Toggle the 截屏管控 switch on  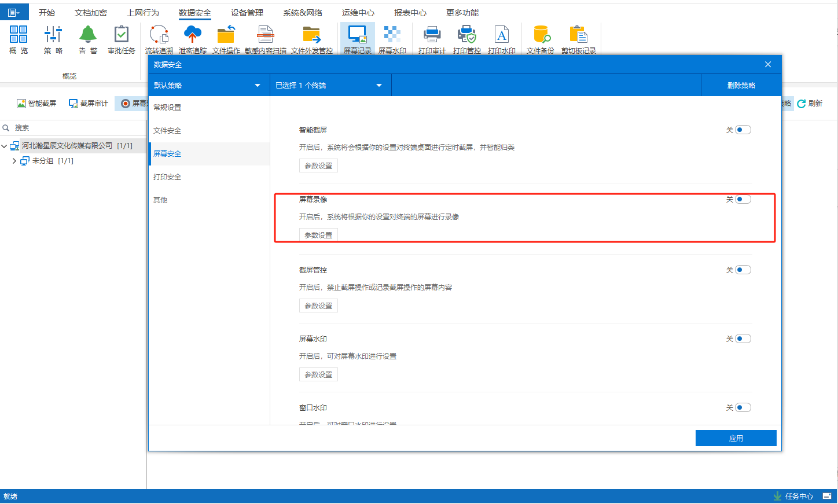pos(743,270)
